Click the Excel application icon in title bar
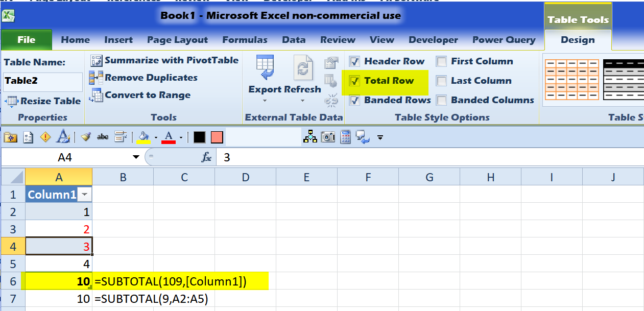 point(8,15)
